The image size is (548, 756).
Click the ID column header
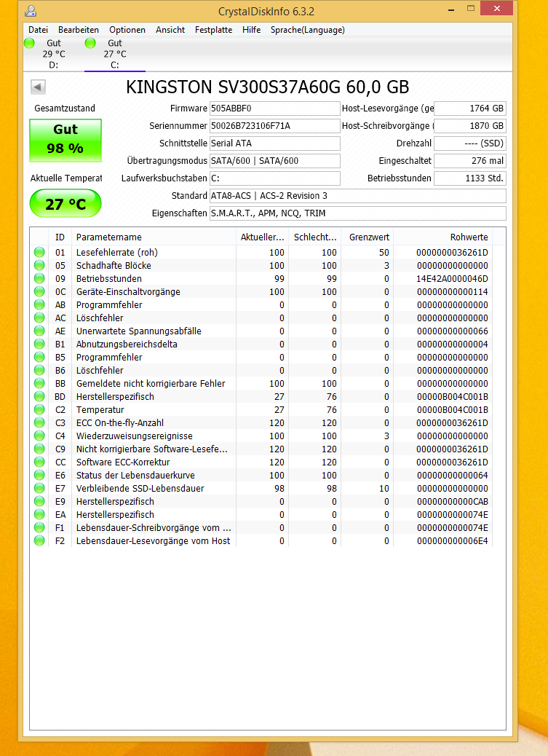pos(60,237)
